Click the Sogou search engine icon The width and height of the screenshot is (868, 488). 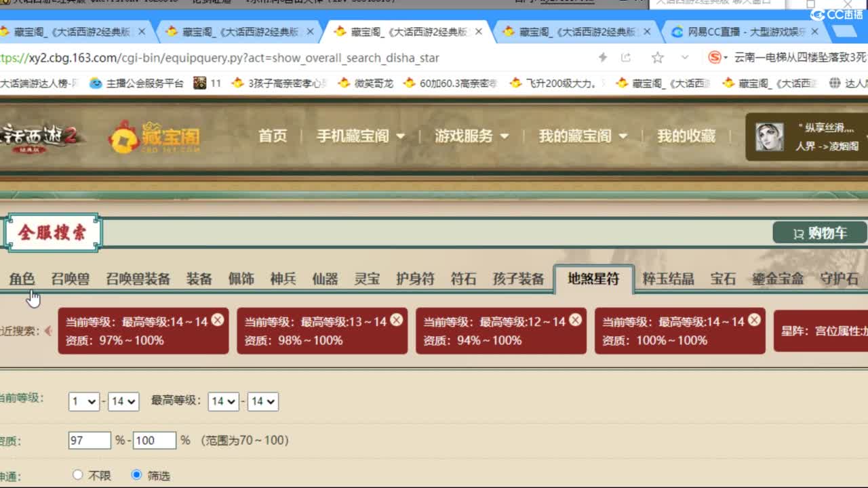click(714, 58)
